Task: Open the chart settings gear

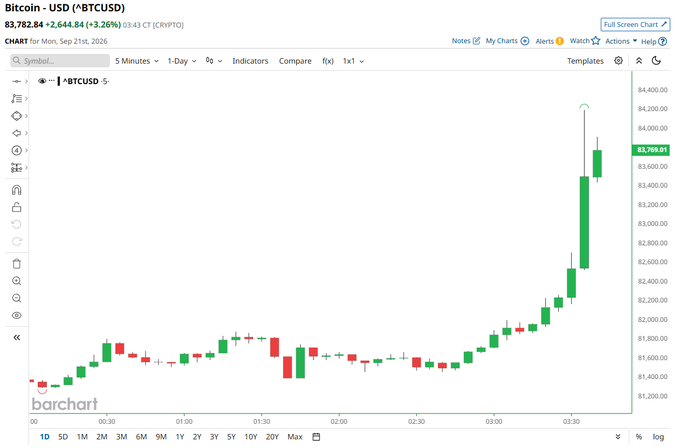Action: (x=618, y=61)
